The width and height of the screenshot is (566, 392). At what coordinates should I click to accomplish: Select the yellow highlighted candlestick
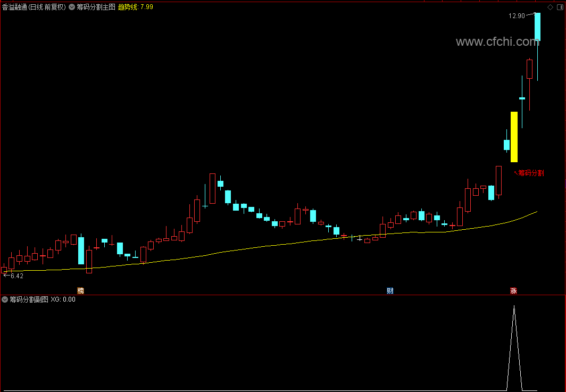[514, 137]
